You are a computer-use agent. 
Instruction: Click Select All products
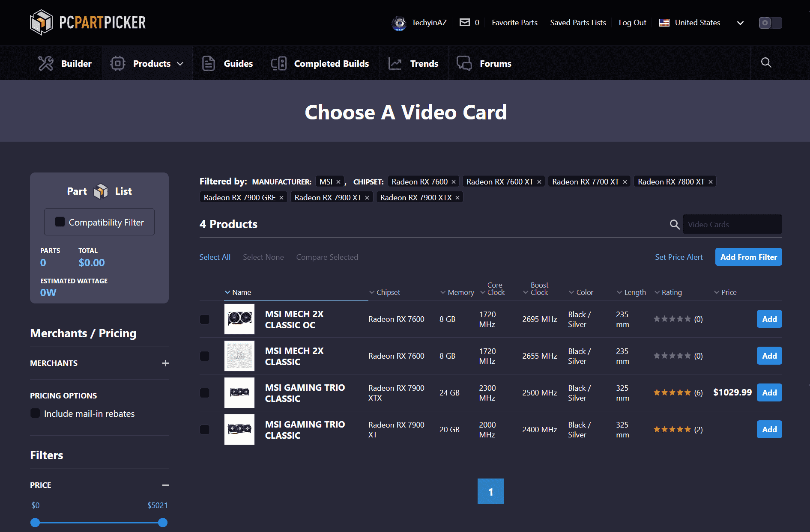(x=215, y=257)
